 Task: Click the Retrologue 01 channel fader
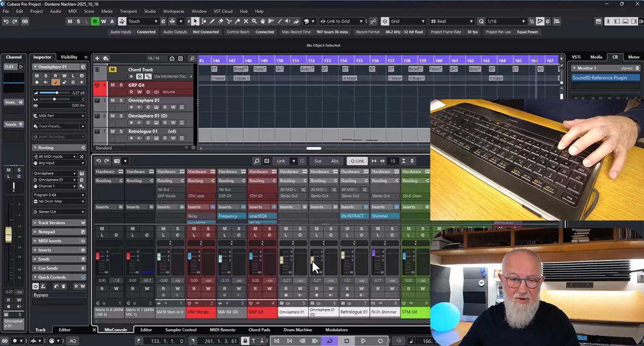[x=343, y=256]
